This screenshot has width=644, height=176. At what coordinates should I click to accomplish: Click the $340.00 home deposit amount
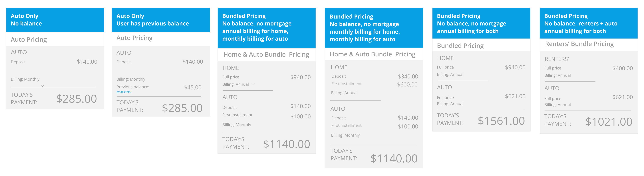(x=407, y=76)
